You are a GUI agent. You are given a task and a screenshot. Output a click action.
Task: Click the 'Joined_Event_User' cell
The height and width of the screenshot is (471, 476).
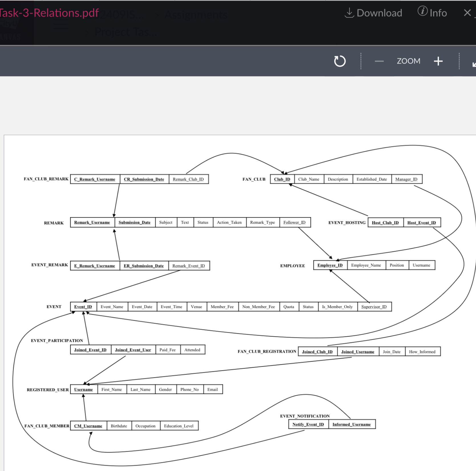[133, 350]
